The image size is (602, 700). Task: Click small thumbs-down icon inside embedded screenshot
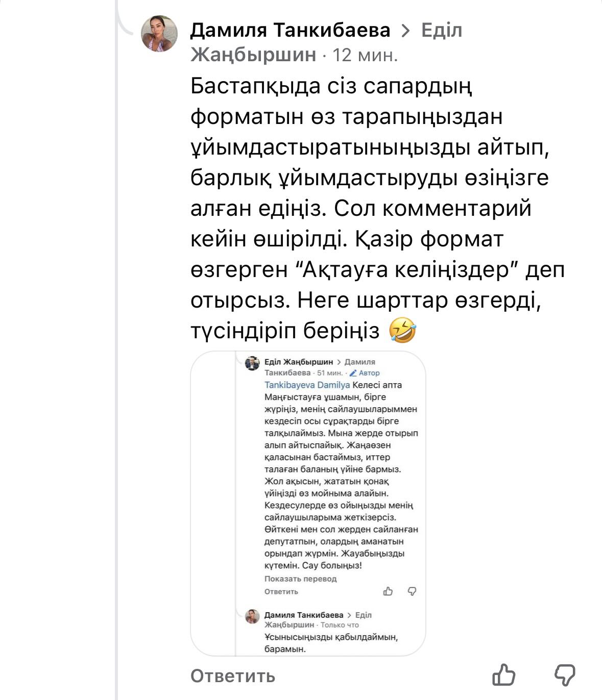coord(412,591)
